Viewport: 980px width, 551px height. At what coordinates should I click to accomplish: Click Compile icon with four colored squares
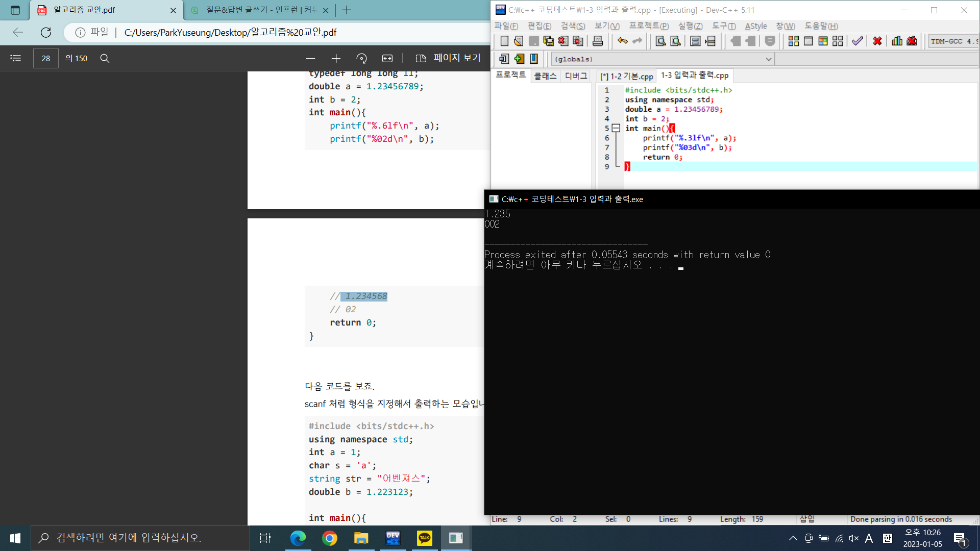click(794, 41)
